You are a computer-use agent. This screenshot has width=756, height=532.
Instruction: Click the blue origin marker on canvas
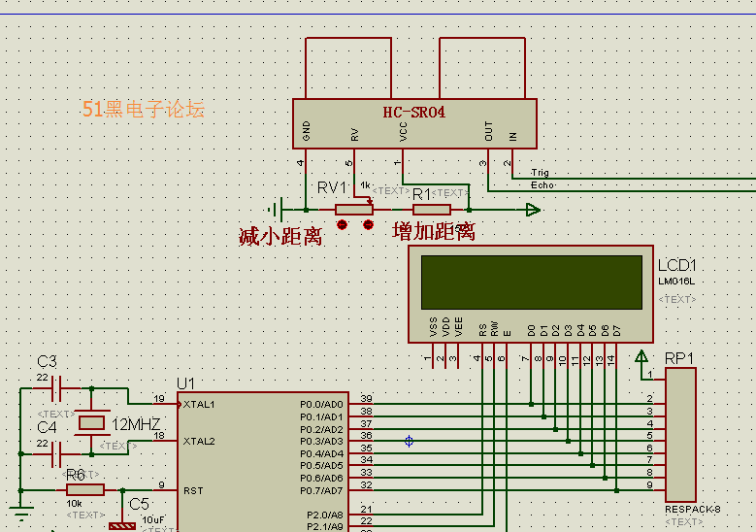click(409, 441)
